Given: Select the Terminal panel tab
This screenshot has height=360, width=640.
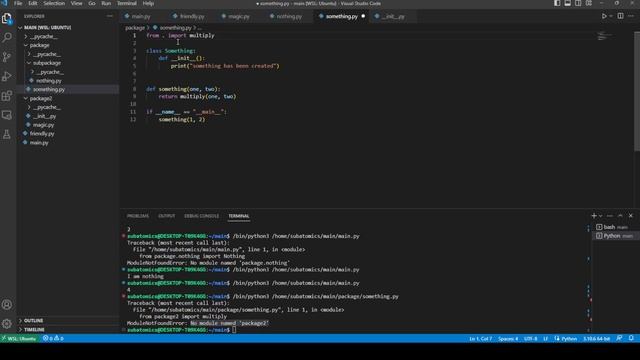Looking at the screenshot, I should coord(239,216).
